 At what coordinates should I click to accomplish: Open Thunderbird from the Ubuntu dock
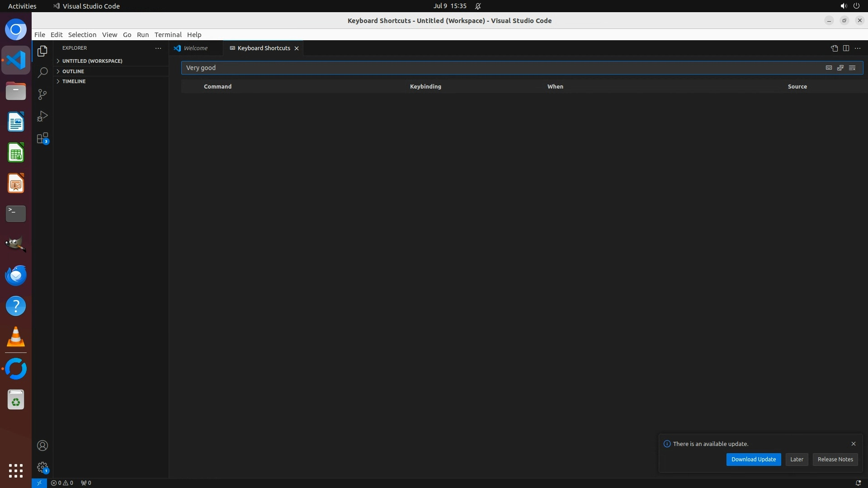pos(16,275)
